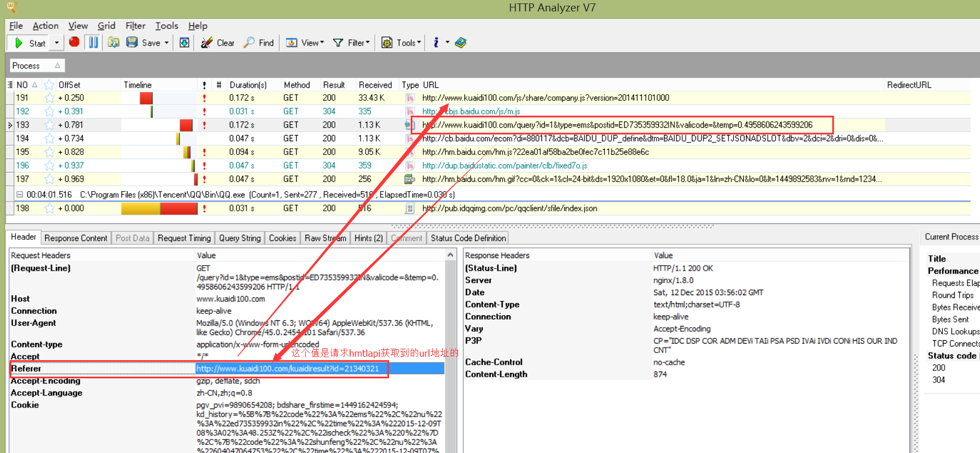Viewport: 980px width, 453px height.
Task: Open the Start button dropdown arrow
Action: [56, 43]
